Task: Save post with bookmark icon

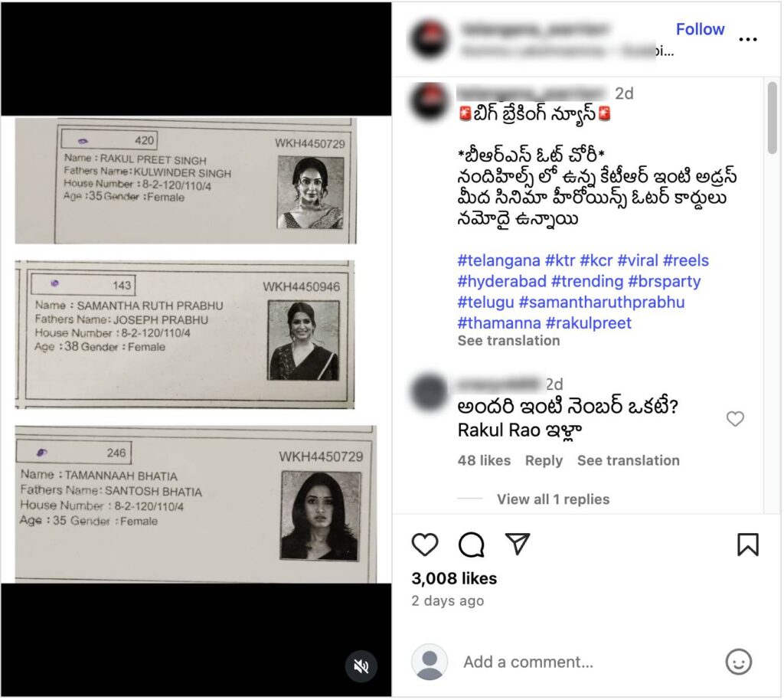Action: (748, 545)
